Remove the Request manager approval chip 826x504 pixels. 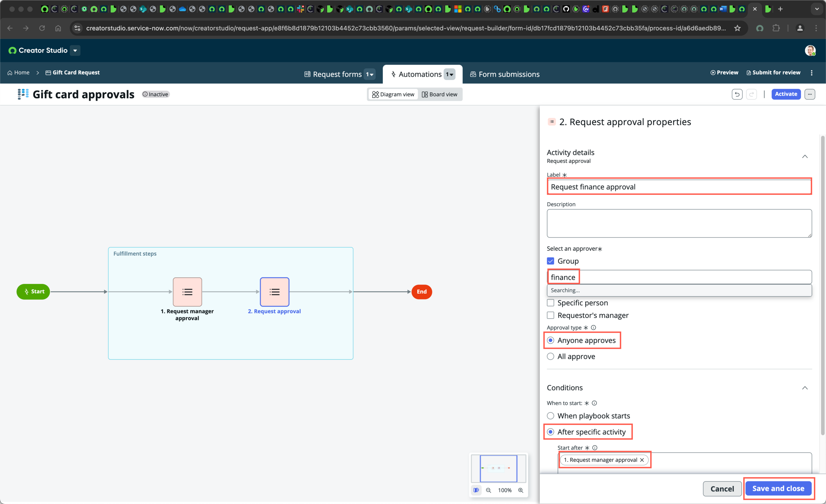pos(642,460)
